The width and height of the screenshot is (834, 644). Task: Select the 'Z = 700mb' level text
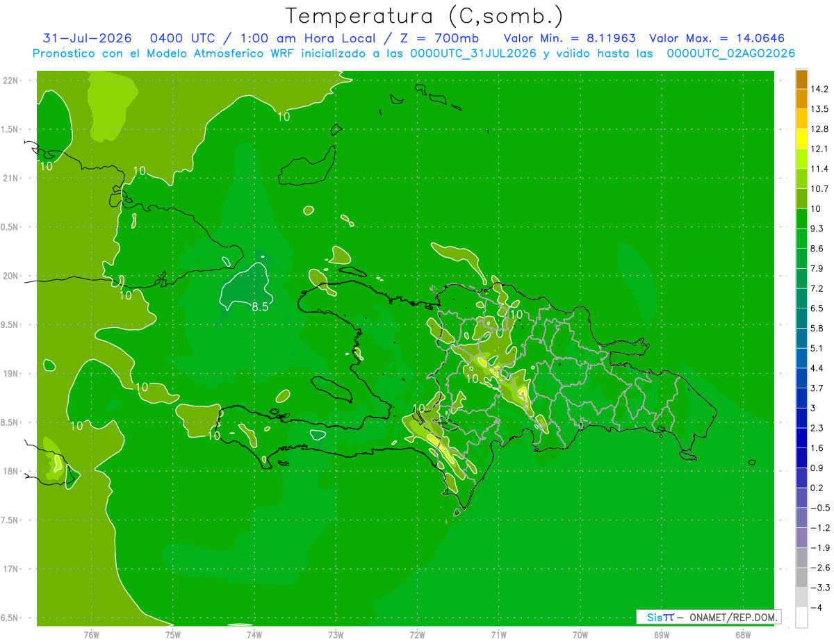(441, 38)
